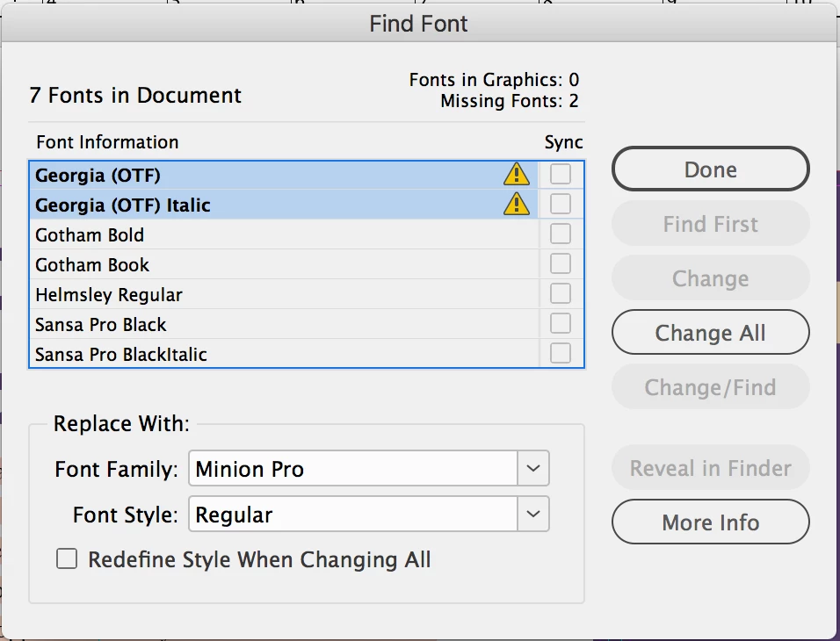
Task: Click the Font Information column header
Action: coord(107,142)
